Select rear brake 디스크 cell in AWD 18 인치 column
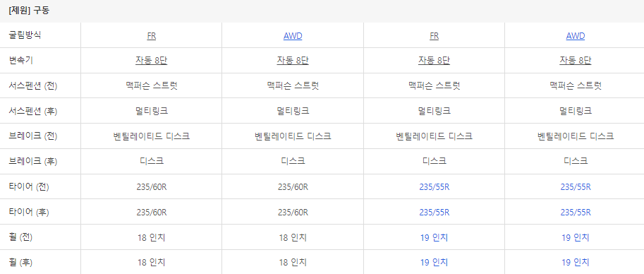This screenshot has width=644, height=274. [x=293, y=161]
